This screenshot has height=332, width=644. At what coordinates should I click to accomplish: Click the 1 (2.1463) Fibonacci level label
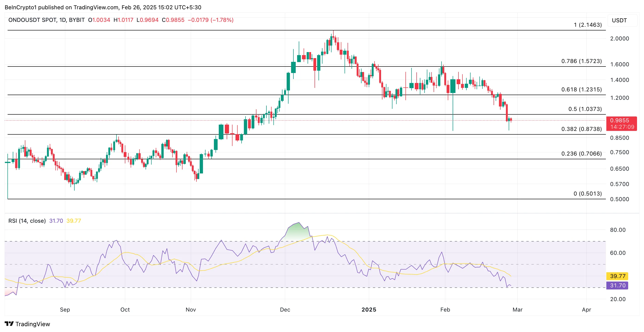[x=588, y=25]
